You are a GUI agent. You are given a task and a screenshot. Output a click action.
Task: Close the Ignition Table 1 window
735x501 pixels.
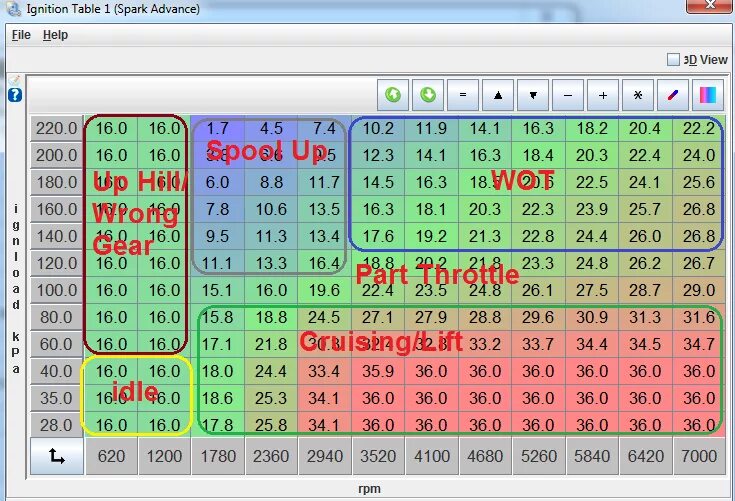(x=710, y=5)
